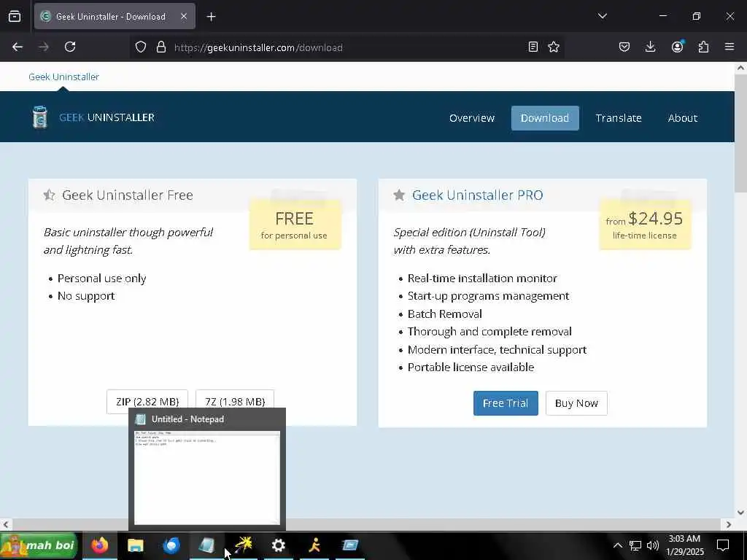Click the vertical scrollbar down arrow

coord(740,513)
